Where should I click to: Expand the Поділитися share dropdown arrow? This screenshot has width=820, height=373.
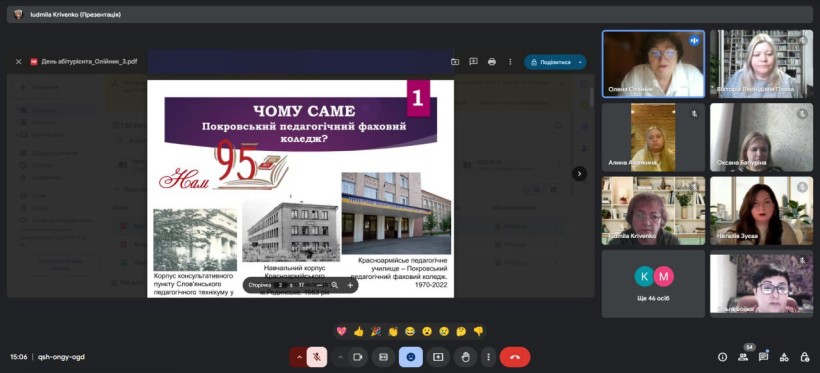coord(580,62)
